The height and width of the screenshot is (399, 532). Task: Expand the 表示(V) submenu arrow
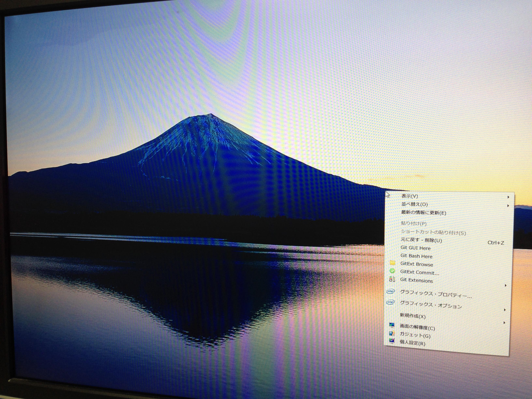tap(508, 197)
